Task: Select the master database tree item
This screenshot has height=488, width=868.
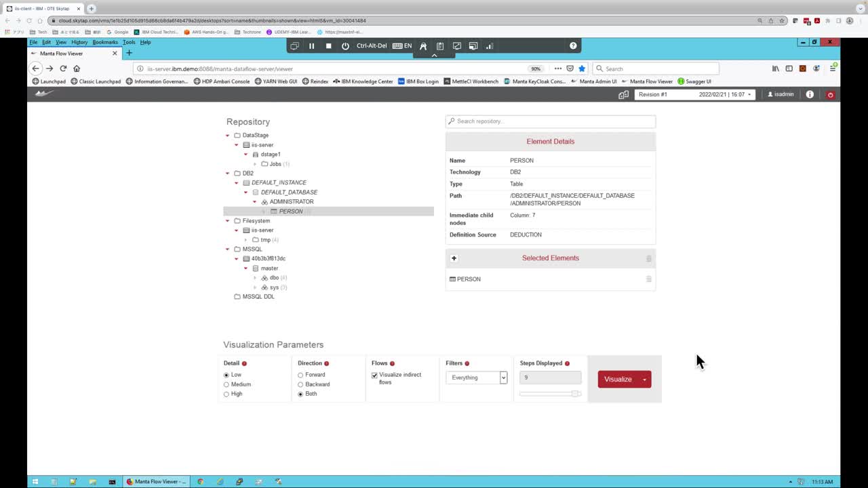Action: pyautogui.click(x=269, y=268)
